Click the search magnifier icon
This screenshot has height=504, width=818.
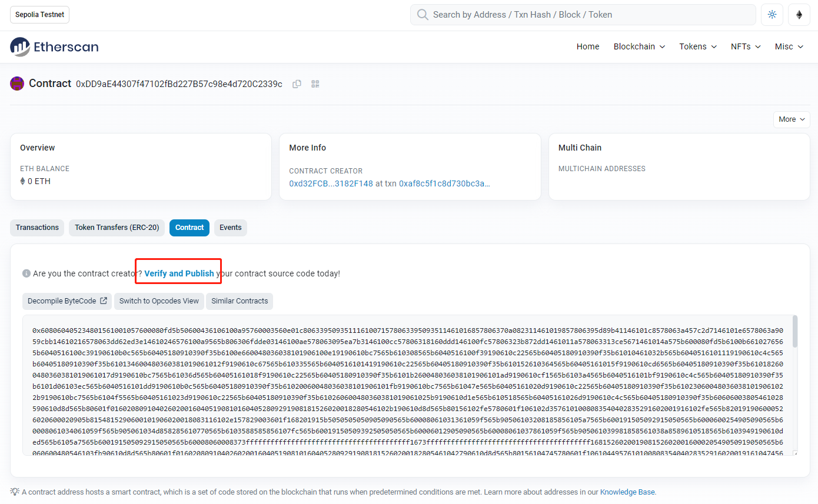[x=423, y=15]
